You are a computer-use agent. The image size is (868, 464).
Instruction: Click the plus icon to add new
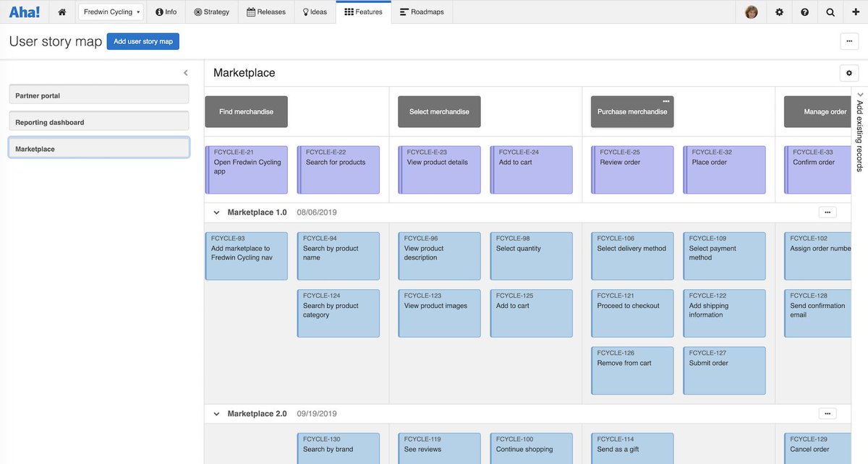tap(856, 12)
